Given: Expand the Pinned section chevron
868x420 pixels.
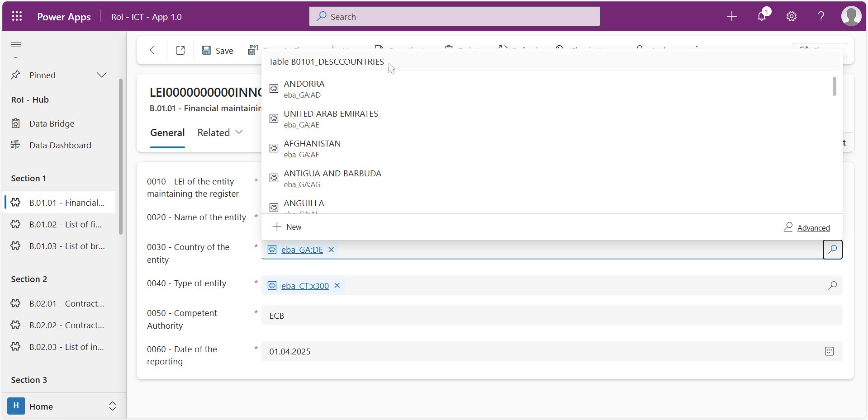Looking at the screenshot, I should pyautogui.click(x=102, y=75).
